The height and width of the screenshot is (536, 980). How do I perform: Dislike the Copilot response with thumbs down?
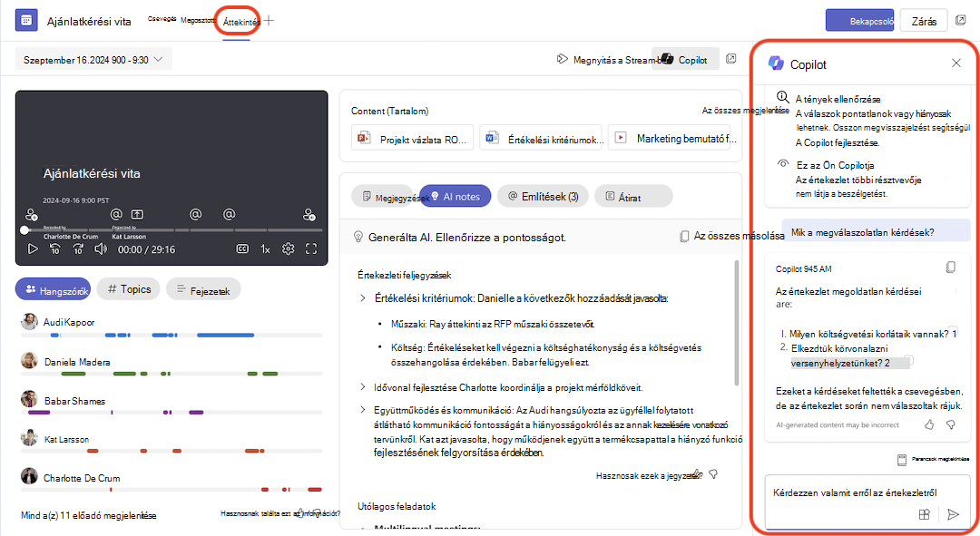click(x=951, y=424)
